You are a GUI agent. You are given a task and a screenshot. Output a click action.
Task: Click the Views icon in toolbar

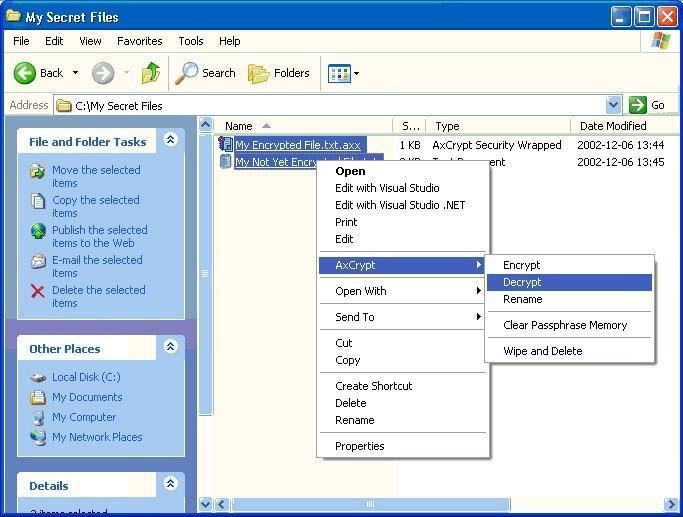339,73
